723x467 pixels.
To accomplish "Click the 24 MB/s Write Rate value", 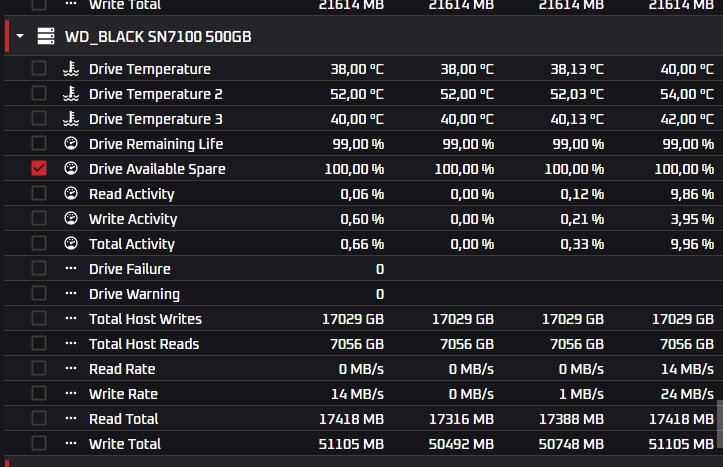I will pos(687,394).
